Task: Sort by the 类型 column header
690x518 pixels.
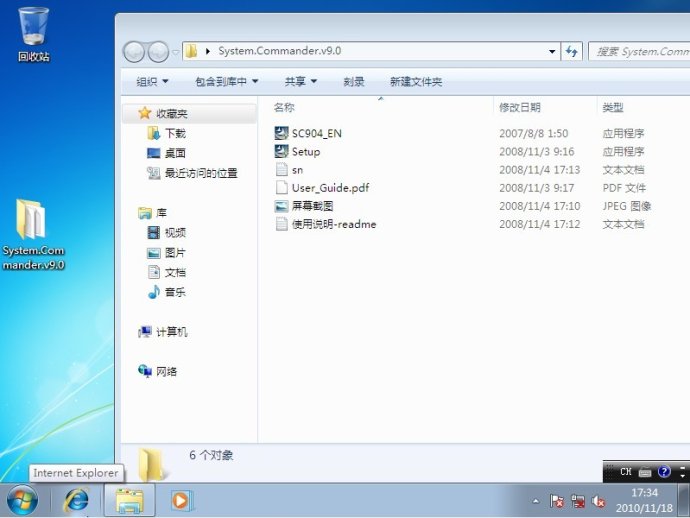Action: (613, 107)
